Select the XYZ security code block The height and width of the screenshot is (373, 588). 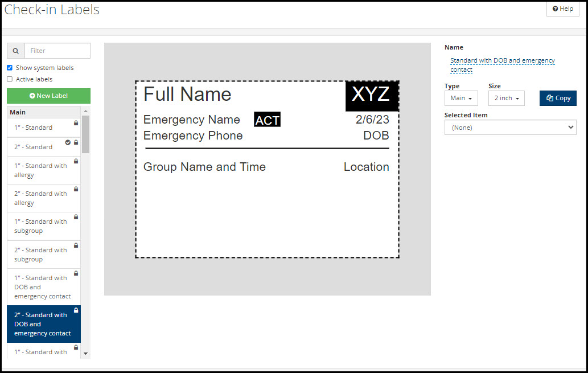[x=371, y=96]
